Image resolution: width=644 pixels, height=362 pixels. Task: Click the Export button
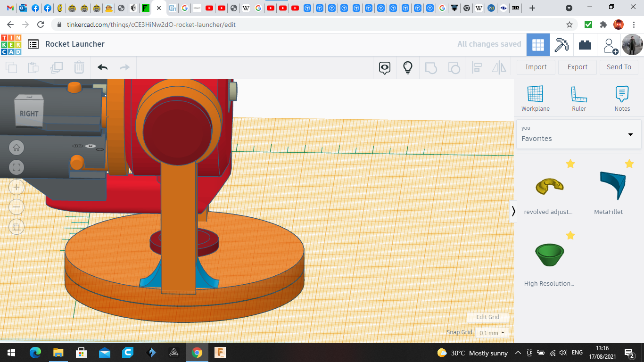(x=577, y=67)
